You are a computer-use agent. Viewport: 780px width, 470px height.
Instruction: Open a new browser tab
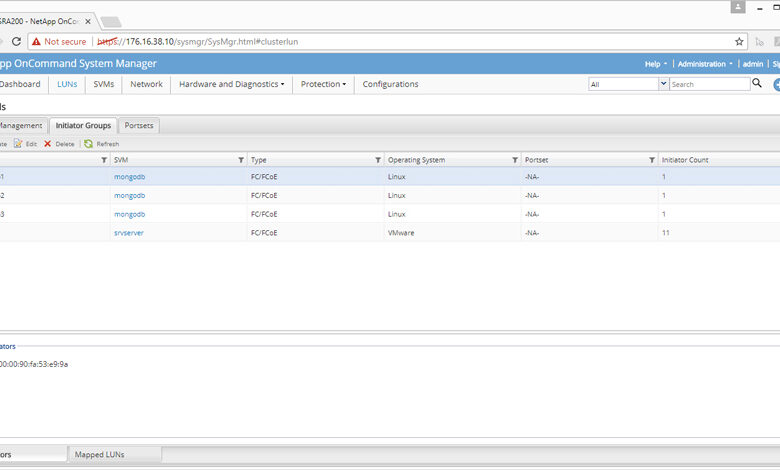[x=110, y=22]
